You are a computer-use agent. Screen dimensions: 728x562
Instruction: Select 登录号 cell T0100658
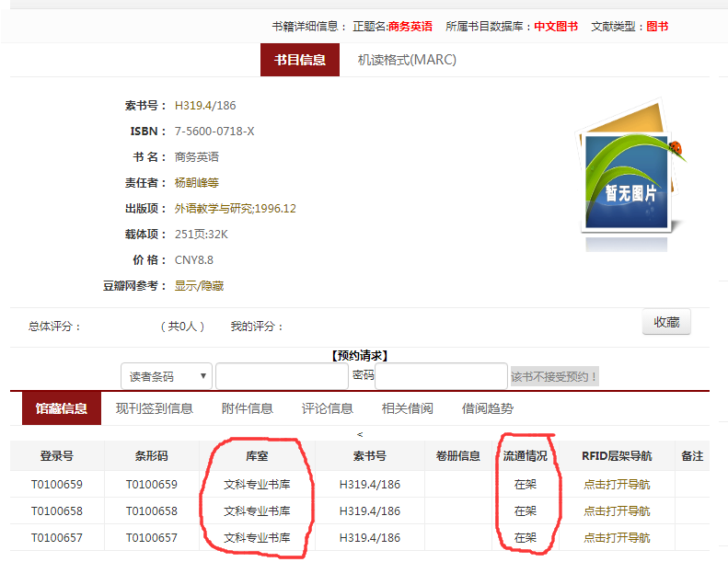57,511
